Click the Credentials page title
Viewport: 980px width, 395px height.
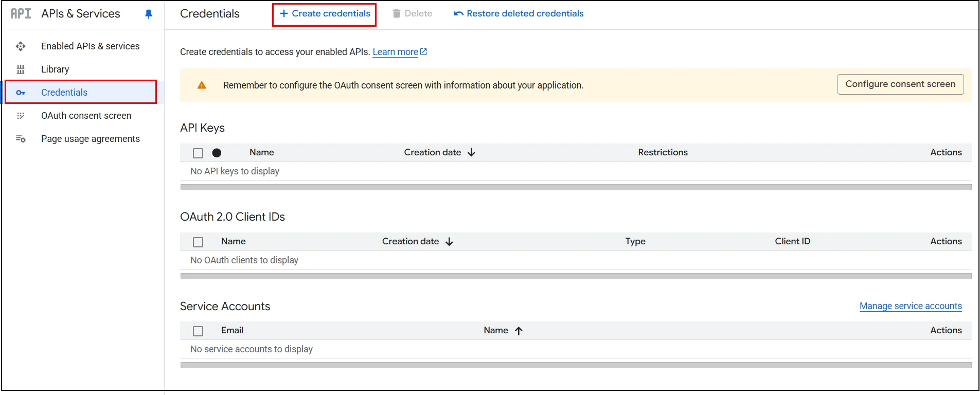(x=209, y=14)
